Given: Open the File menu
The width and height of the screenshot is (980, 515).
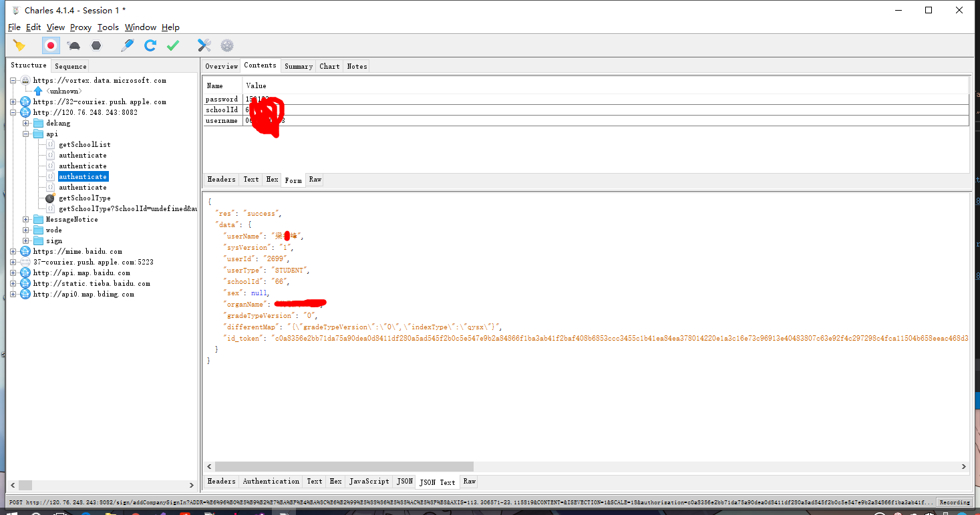Looking at the screenshot, I should (x=14, y=27).
